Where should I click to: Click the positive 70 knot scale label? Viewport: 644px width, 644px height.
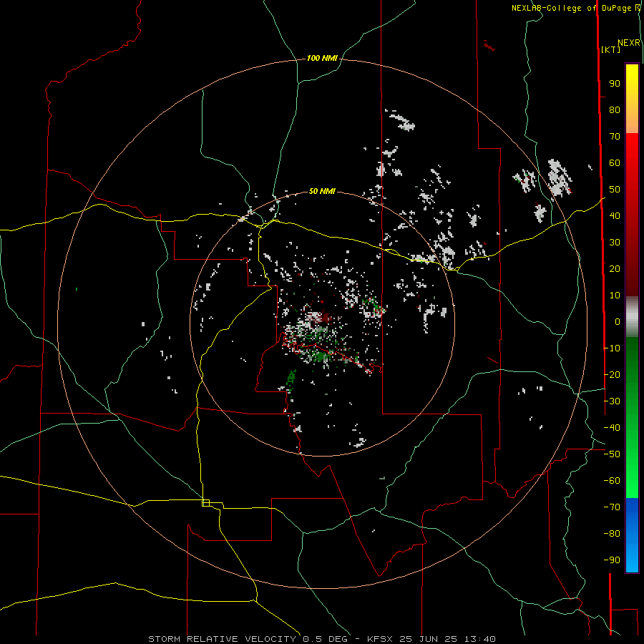615,137
